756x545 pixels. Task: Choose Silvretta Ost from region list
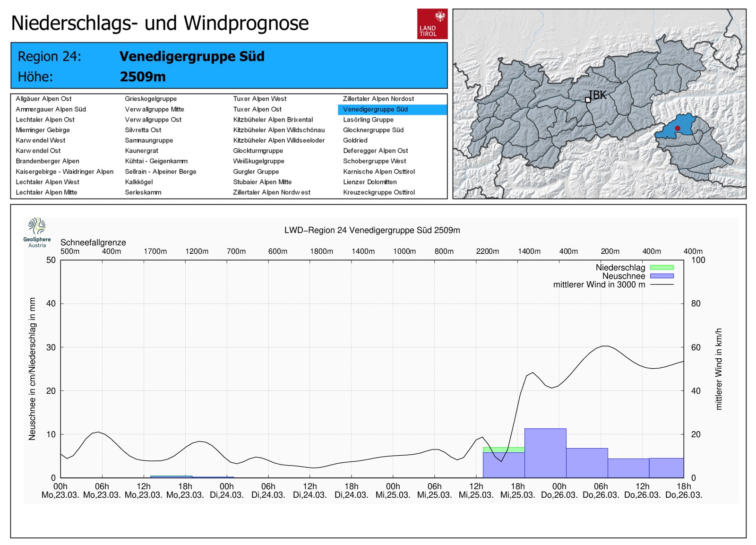(143, 130)
